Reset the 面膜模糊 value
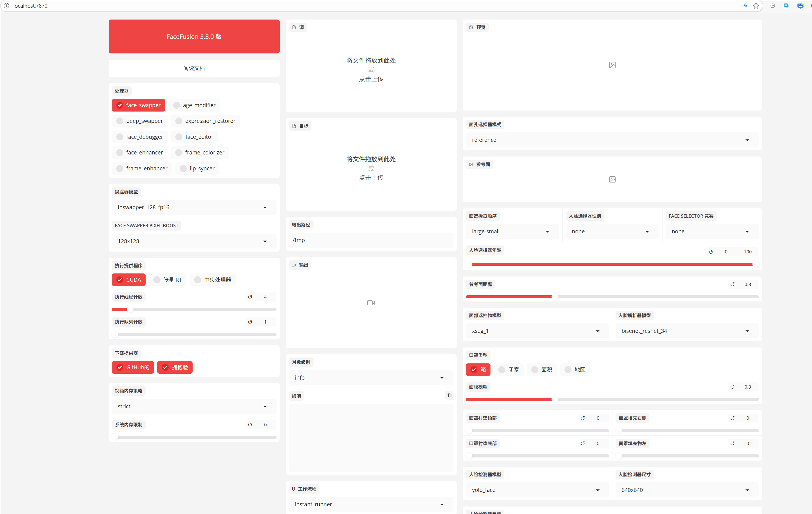The height and width of the screenshot is (514, 812). point(732,387)
